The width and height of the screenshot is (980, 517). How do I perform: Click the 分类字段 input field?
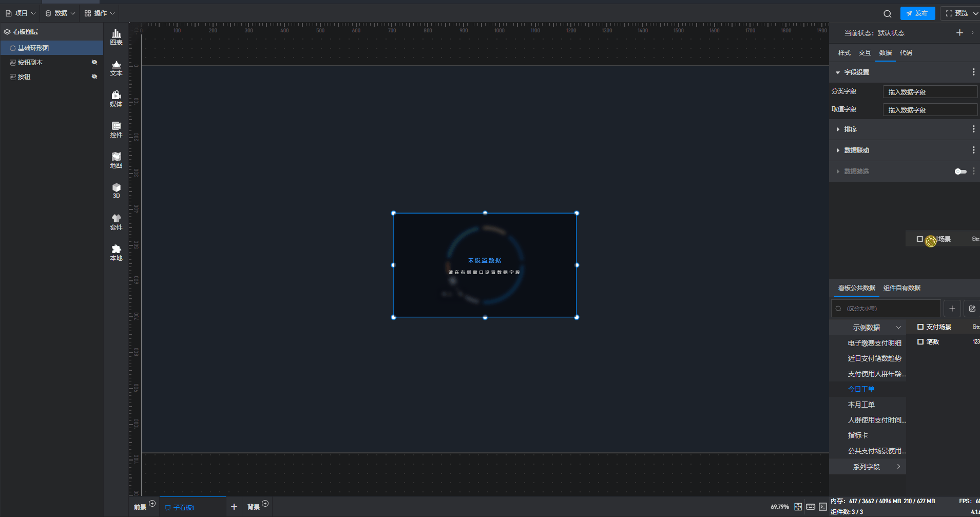click(x=930, y=92)
